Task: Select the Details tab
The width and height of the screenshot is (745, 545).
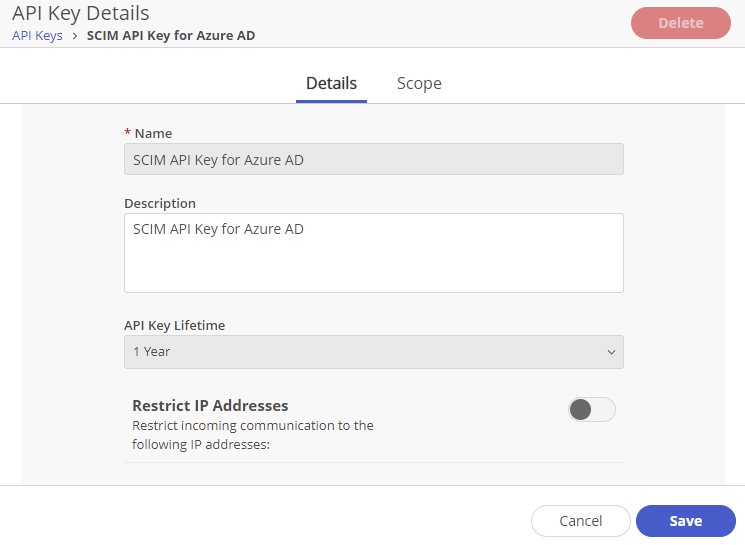Action: pos(331,83)
